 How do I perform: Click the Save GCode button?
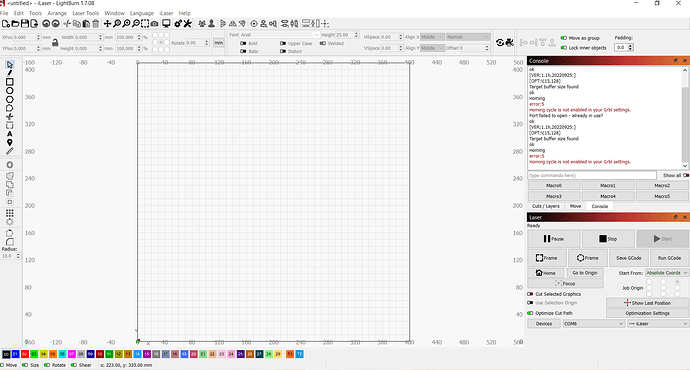tap(628, 258)
